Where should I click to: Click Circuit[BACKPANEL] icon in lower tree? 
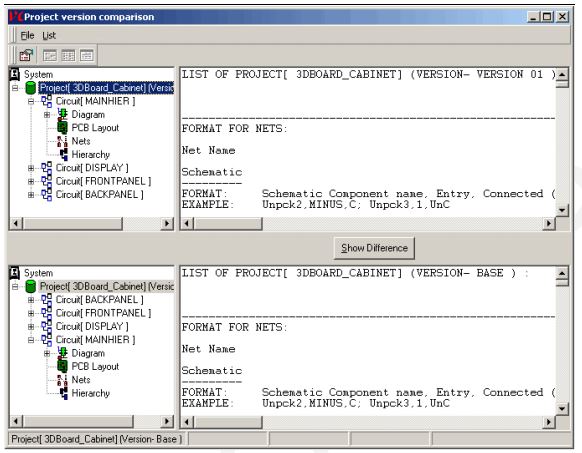[46, 300]
